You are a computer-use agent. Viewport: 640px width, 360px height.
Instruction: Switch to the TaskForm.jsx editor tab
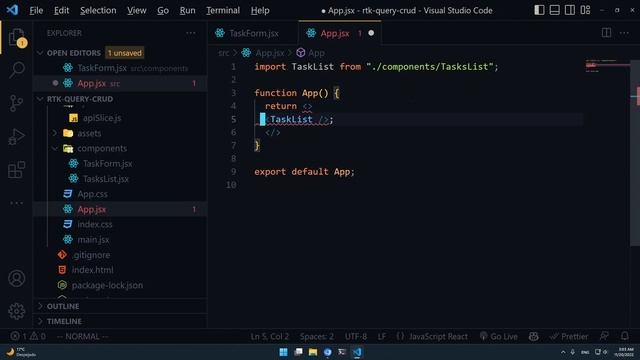[253, 33]
